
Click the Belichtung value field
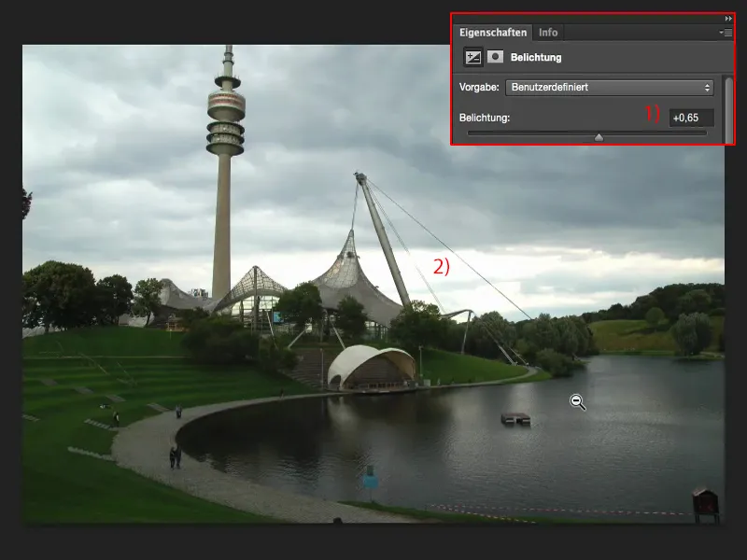[691, 118]
